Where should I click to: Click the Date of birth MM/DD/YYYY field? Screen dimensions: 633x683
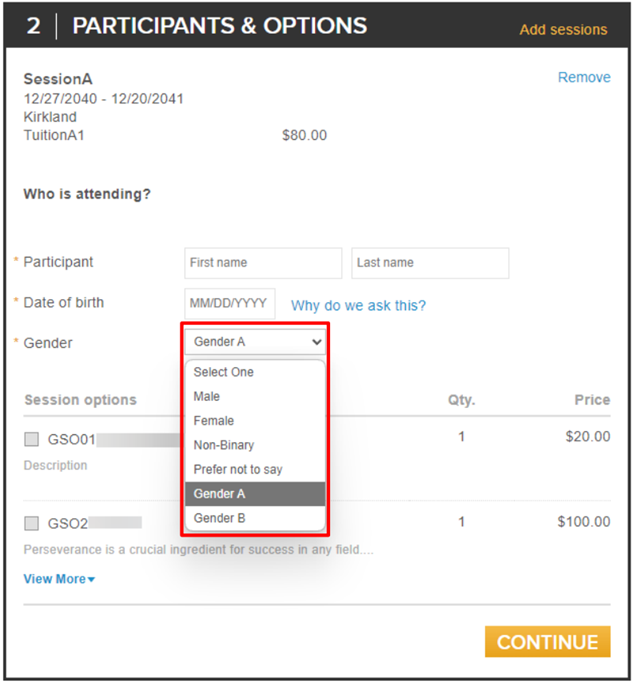click(x=230, y=303)
